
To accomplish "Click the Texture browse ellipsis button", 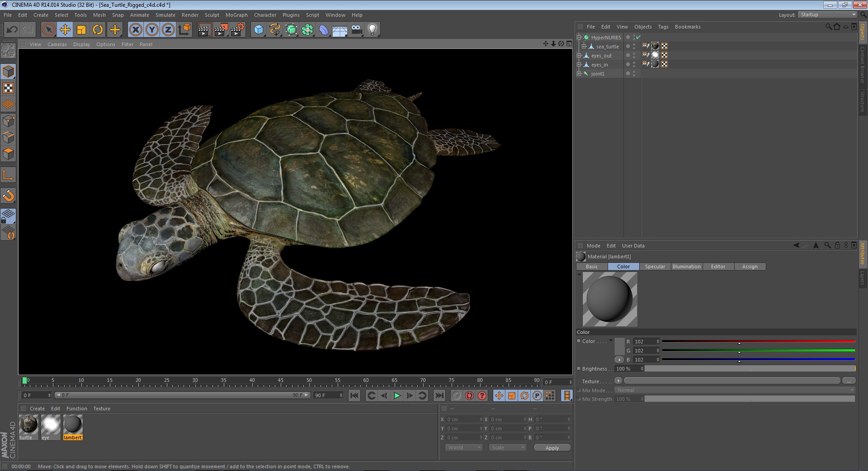I will point(849,381).
